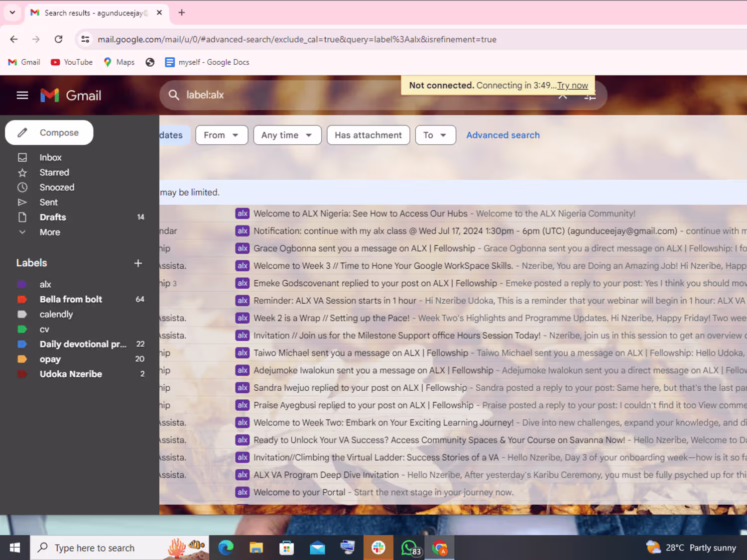The width and height of the screenshot is (747, 560).
Task: Click the Starred star icon in sidebar
Action: pyautogui.click(x=22, y=172)
